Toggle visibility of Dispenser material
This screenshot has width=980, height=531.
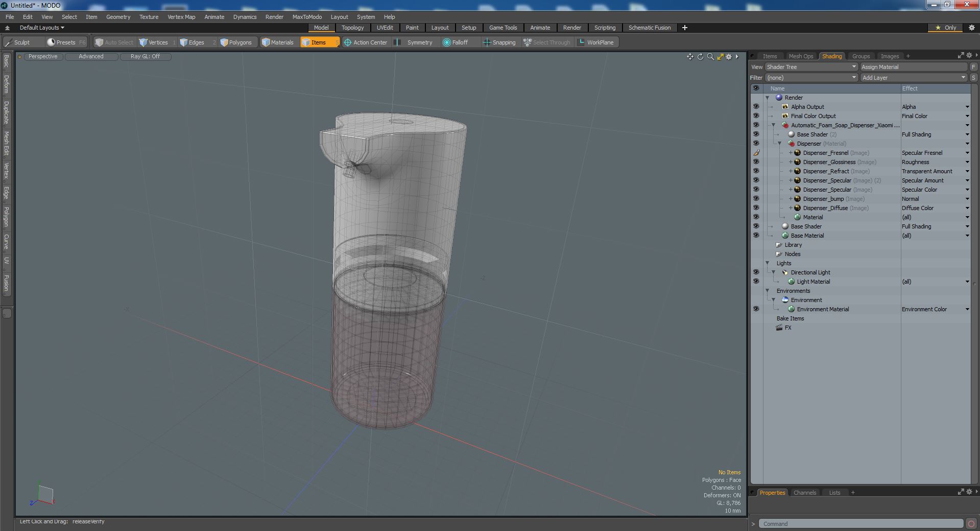coord(756,144)
